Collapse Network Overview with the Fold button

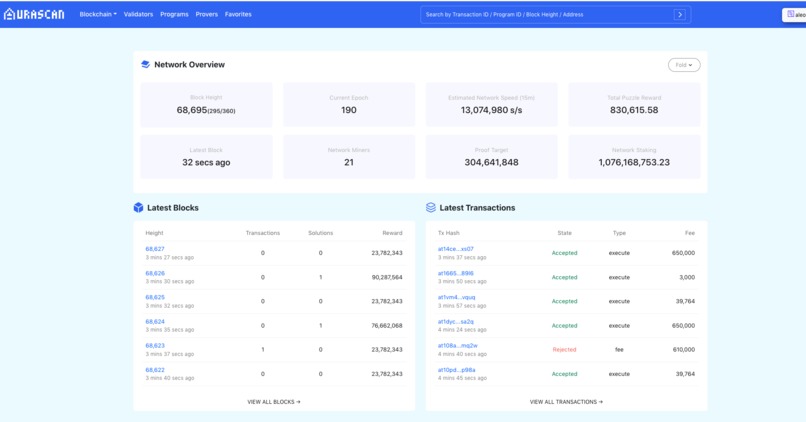[x=684, y=65]
